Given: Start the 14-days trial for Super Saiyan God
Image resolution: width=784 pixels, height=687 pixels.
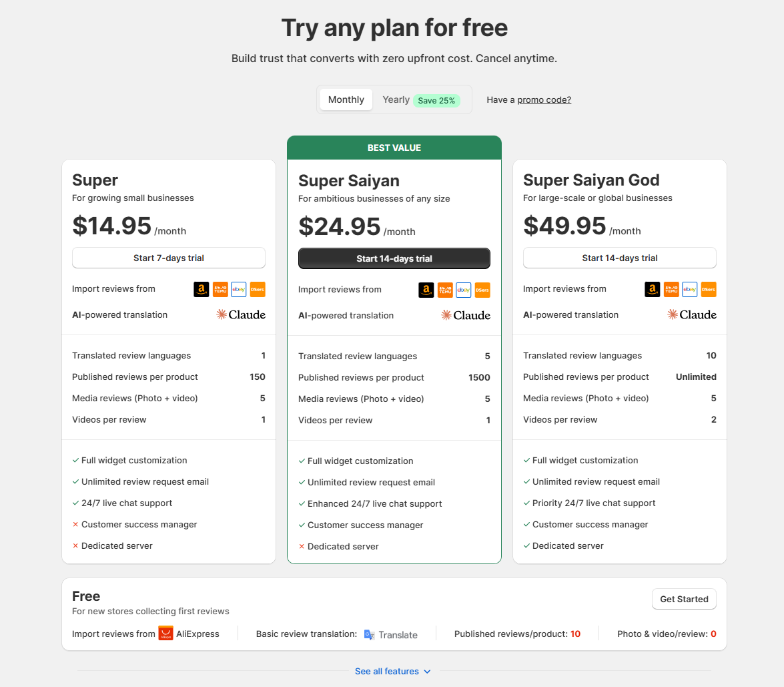Looking at the screenshot, I should point(619,258).
